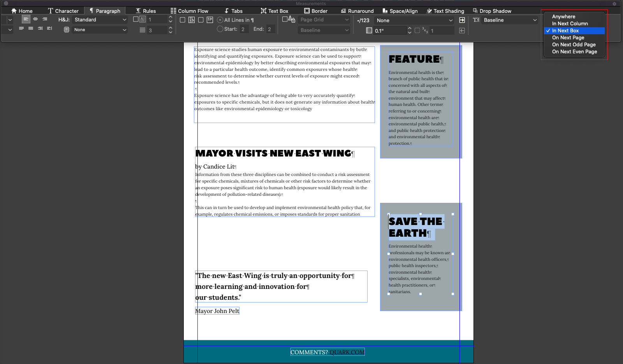Select the All Lines in paragraph radio
This screenshot has height=364, width=623.
click(220, 20)
